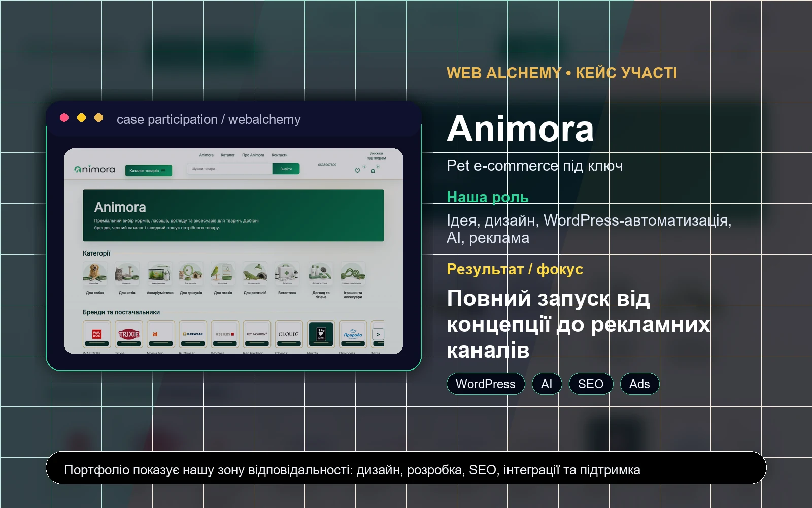812x508 pixels.
Task: Click 'case participation / webalchemy' title text
Action: point(209,119)
